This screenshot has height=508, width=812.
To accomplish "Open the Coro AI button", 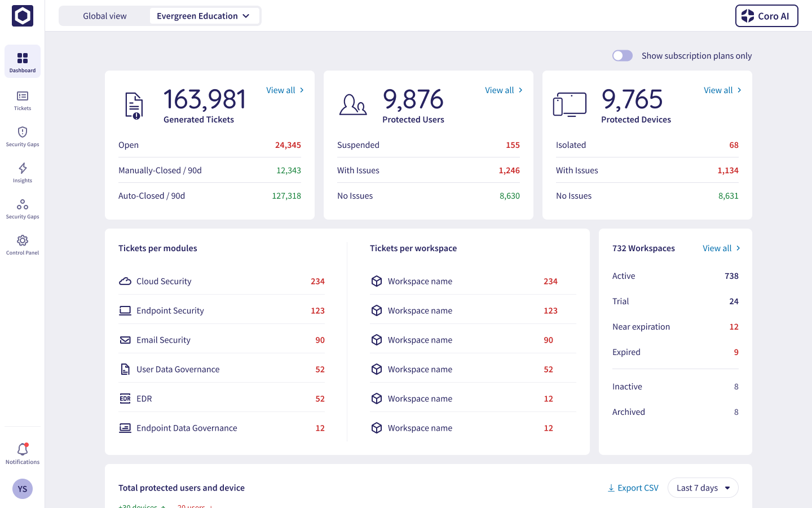I will 766,16.
